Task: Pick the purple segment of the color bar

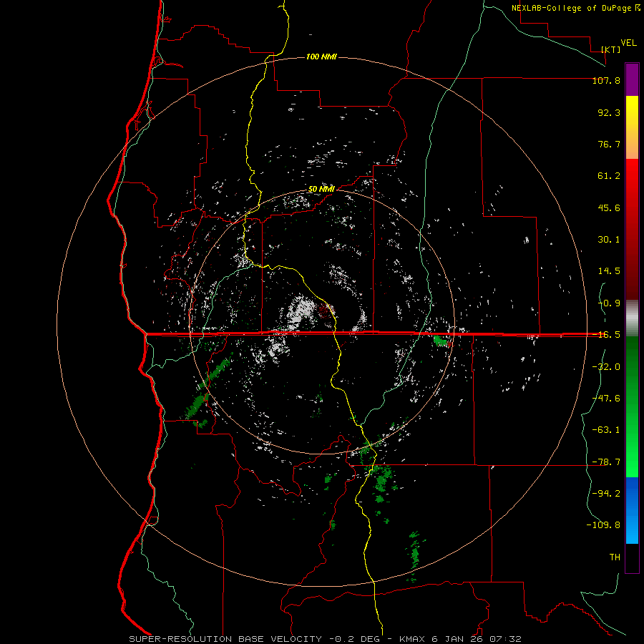Action: click(x=632, y=79)
